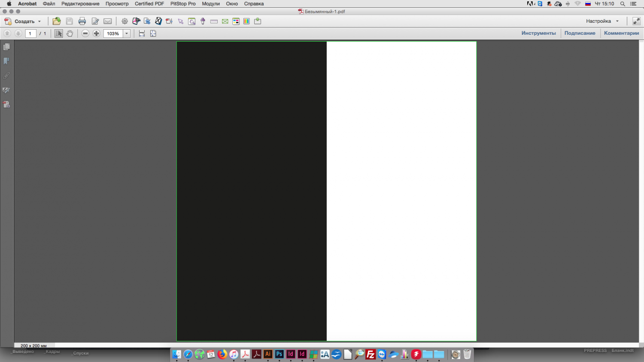644x362 pixels.
Task: Select the ruler measure tool icon
Action: (x=214, y=21)
